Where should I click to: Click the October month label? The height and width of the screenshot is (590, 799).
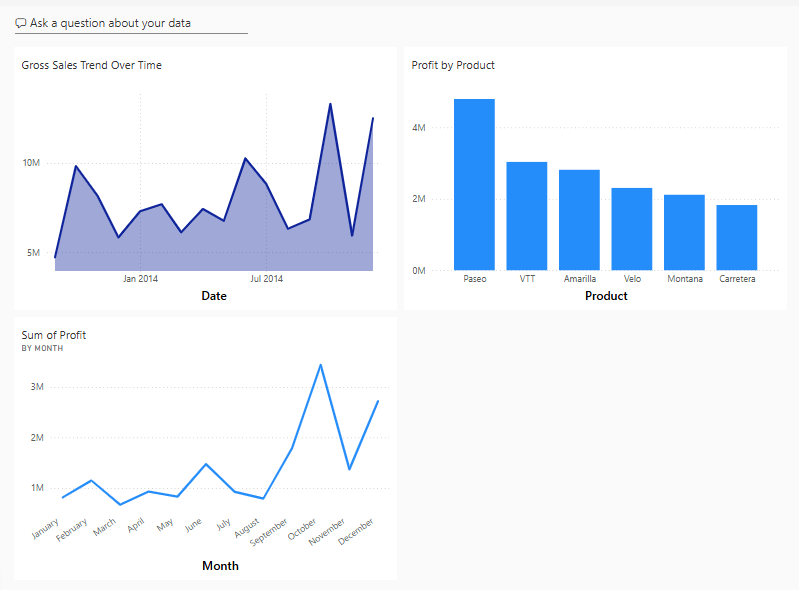tap(302, 529)
